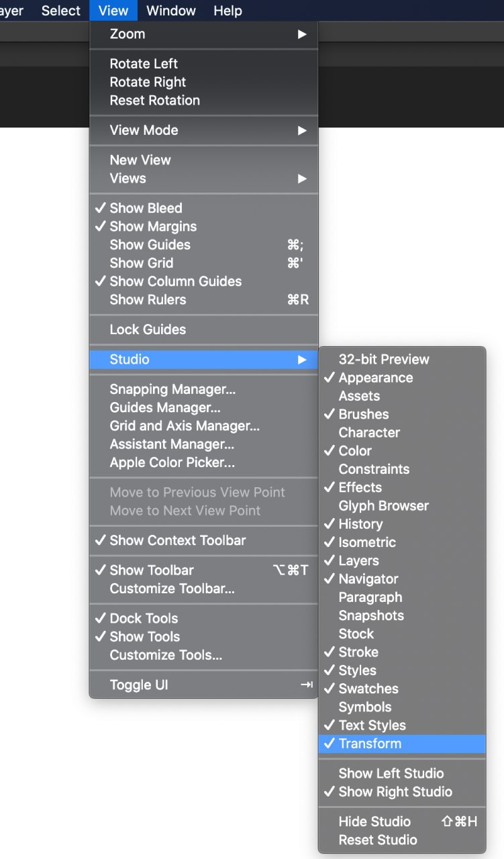Open the Help menu
The height and width of the screenshot is (859, 504).
coord(228,11)
